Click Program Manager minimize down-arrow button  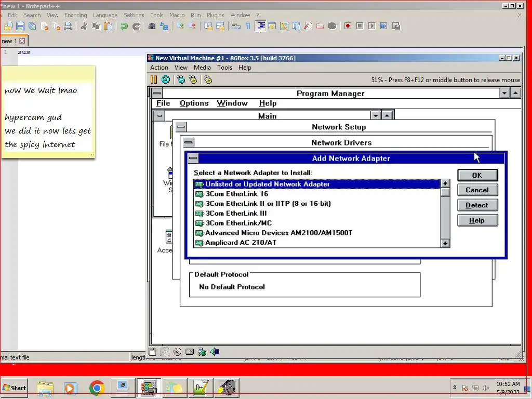click(504, 93)
